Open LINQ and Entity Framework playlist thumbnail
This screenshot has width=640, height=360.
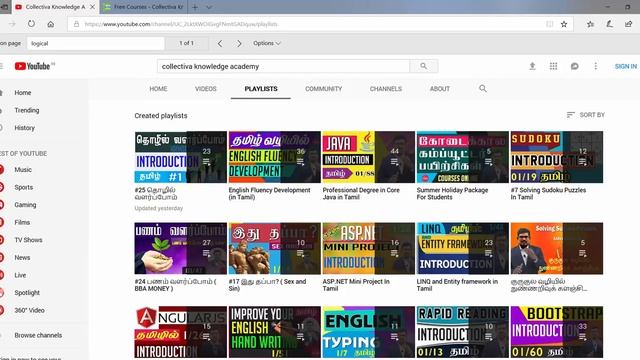tap(462, 248)
